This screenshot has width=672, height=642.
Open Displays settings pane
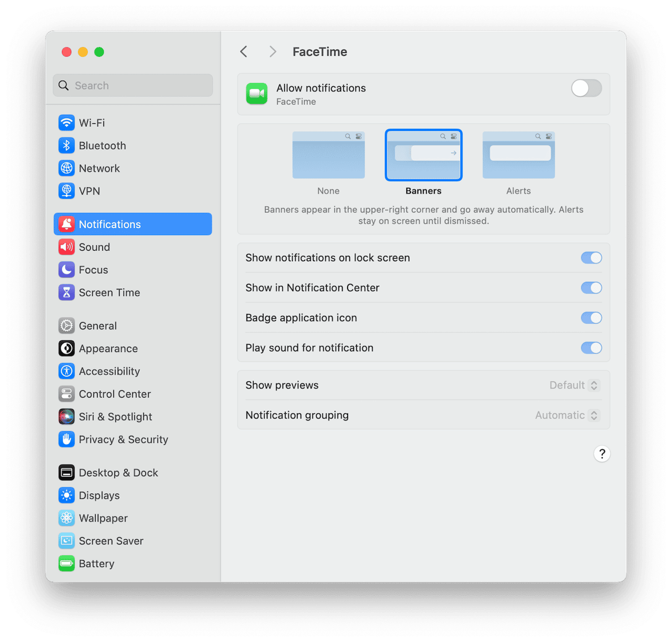pos(133,495)
